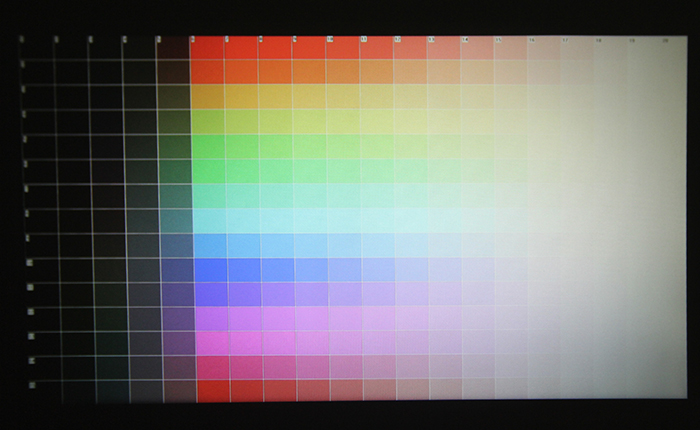This screenshot has width=700, height=430.
Task: Choose the mint green swatch in column 8, row 6
Action: click(276, 171)
